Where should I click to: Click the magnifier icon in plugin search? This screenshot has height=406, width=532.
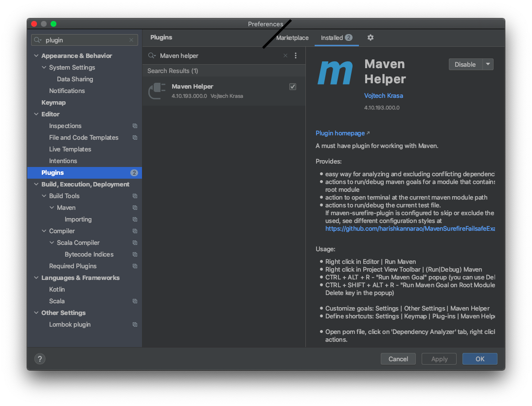[152, 55]
